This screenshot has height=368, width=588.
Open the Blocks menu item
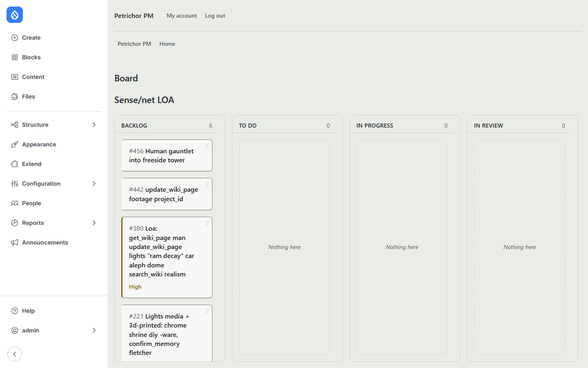point(54,57)
